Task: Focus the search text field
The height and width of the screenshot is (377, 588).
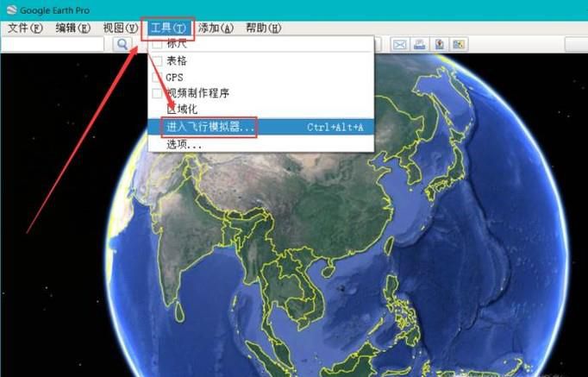Action: 53,44
